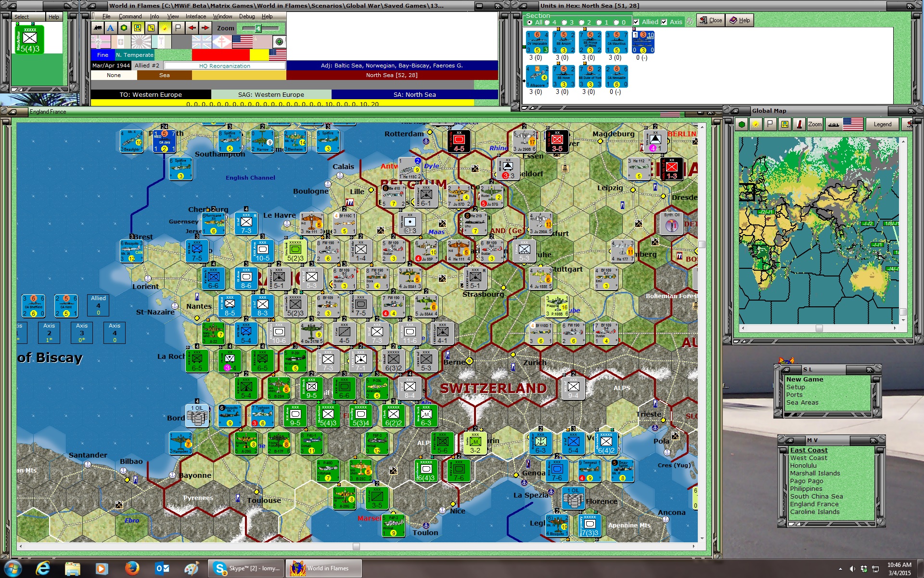Click the main window Zoom slider handle
This screenshot has width=924, height=578.
pyautogui.click(x=258, y=28)
